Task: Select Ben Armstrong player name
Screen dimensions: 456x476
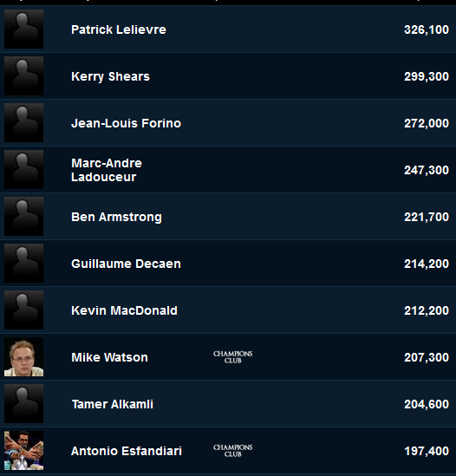Action: 116,217
